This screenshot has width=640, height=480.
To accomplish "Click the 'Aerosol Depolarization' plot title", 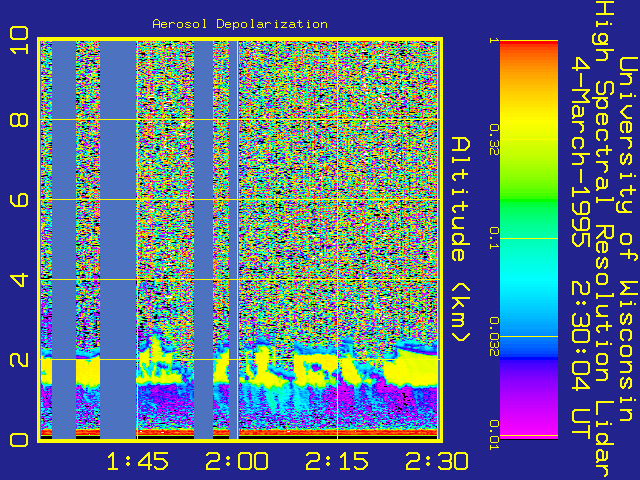I will pos(240,24).
